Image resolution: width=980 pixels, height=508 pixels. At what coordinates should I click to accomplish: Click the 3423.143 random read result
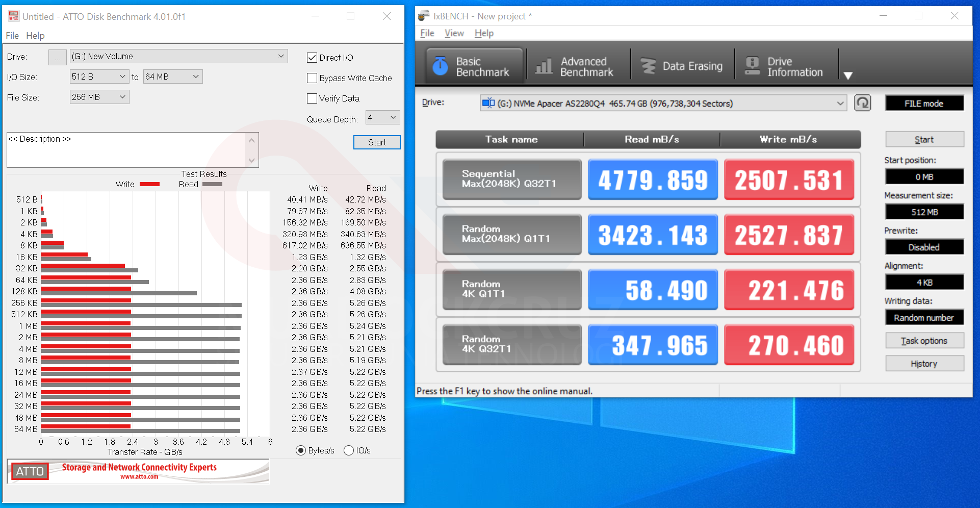[653, 235]
